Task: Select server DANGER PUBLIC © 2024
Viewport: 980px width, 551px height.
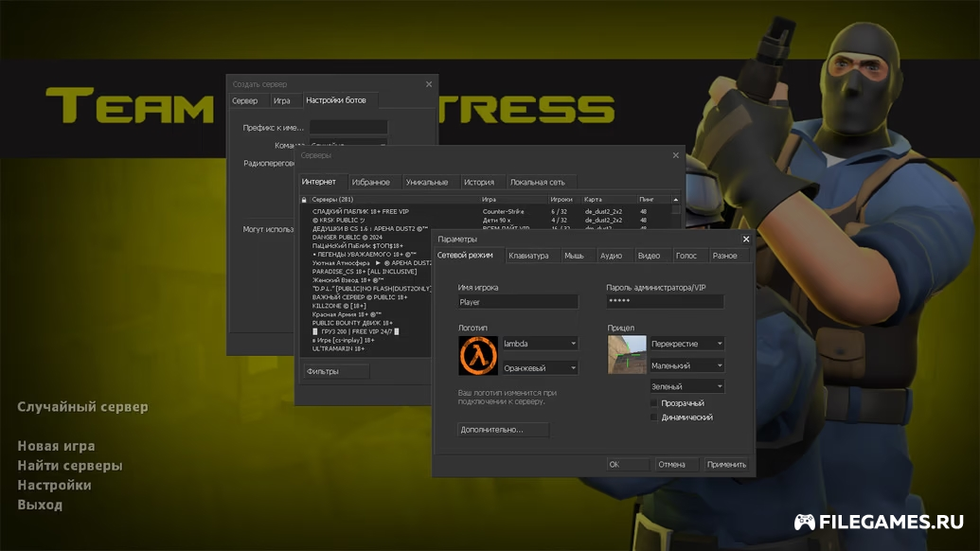Action: click(x=347, y=238)
